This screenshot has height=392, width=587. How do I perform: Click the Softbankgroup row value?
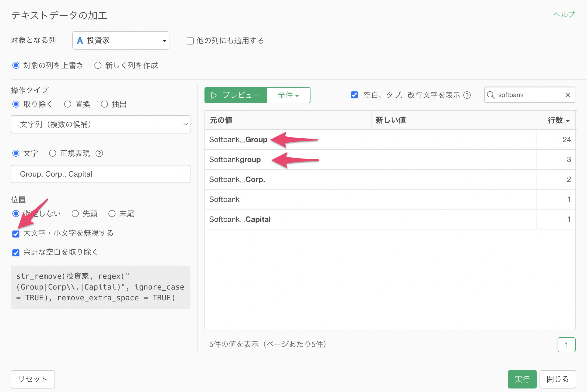(x=235, y=160)
